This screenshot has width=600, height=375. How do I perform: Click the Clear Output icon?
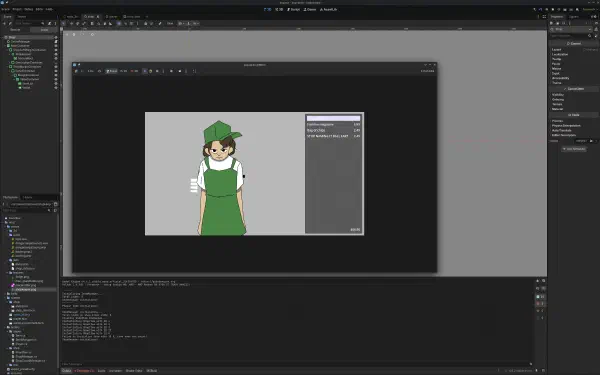point(538,280)
